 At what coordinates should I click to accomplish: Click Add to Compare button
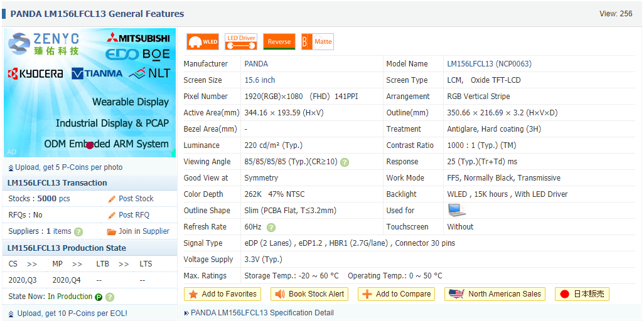tap(396, 294)
